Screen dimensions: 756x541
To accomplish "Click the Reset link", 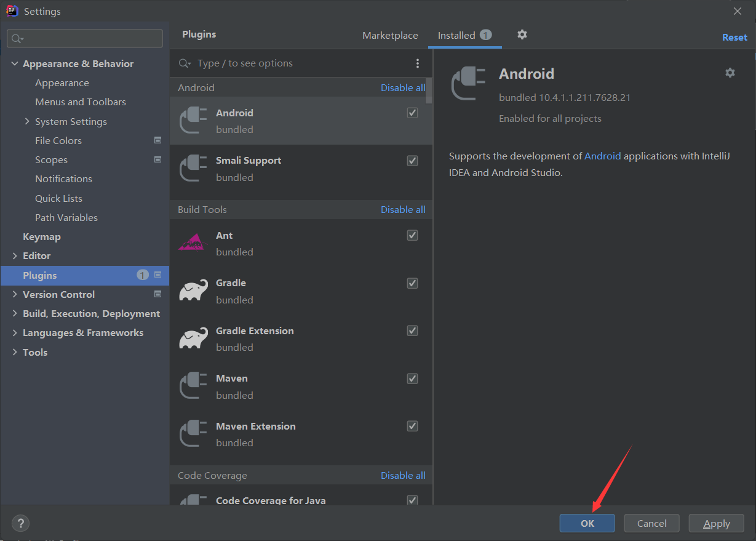I will [734, 37].
